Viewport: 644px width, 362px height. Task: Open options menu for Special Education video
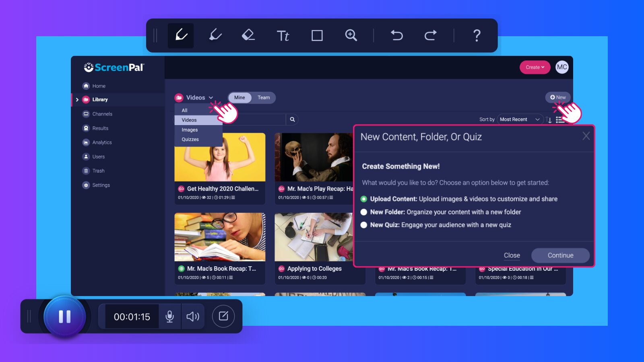(x=532, y=278)
